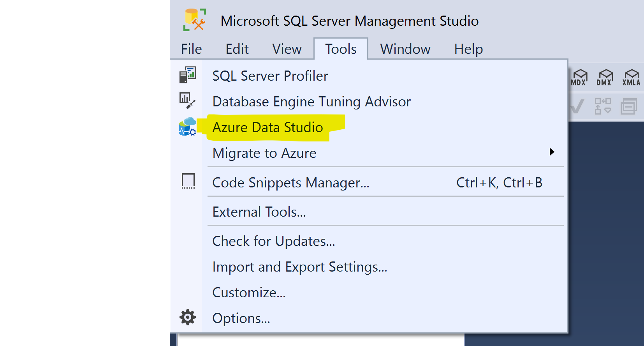The width and height of the screenshot is (644, 346).
Task: Click the DMX query toolbar icon
Action: [605, 78]
